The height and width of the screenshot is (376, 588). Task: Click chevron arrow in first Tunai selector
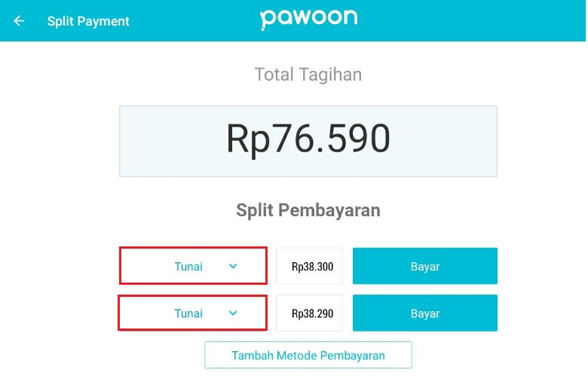[233, 266]
